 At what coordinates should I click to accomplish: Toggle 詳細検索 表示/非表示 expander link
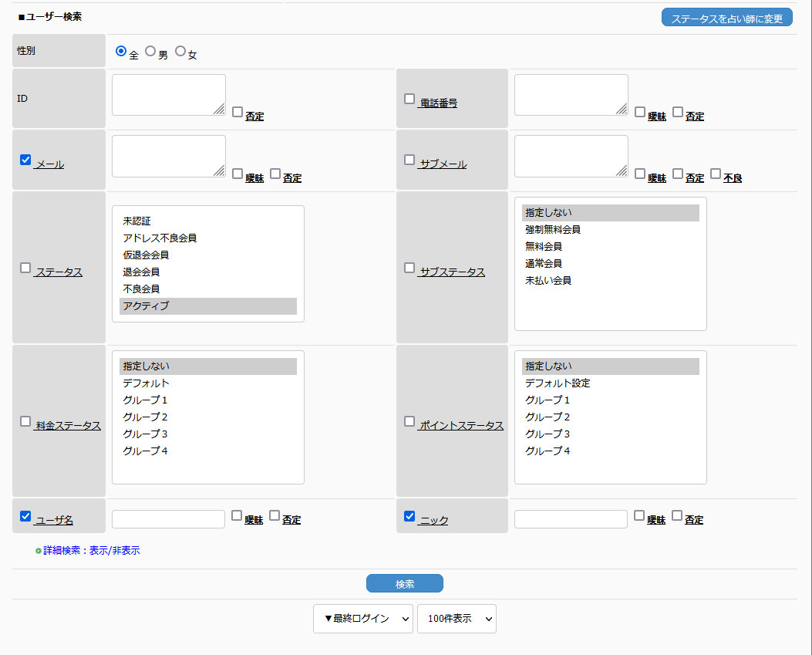point(91,551)
